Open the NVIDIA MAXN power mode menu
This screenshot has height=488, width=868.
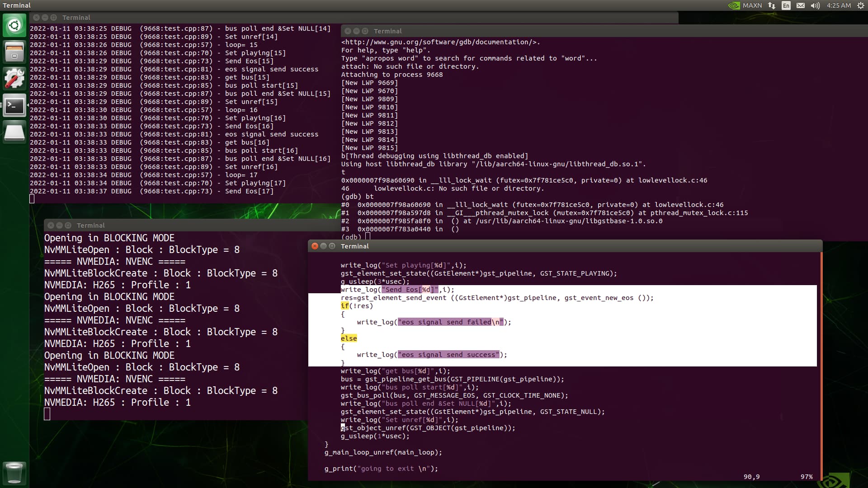pyautogui.click(x=745, y=5)
